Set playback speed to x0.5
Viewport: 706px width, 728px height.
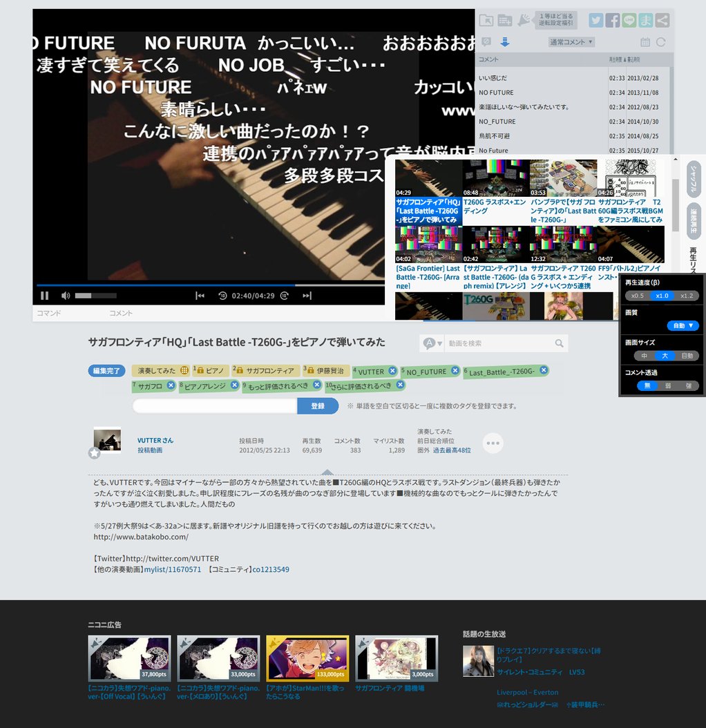pyautogui.click(x=637, y=296)
